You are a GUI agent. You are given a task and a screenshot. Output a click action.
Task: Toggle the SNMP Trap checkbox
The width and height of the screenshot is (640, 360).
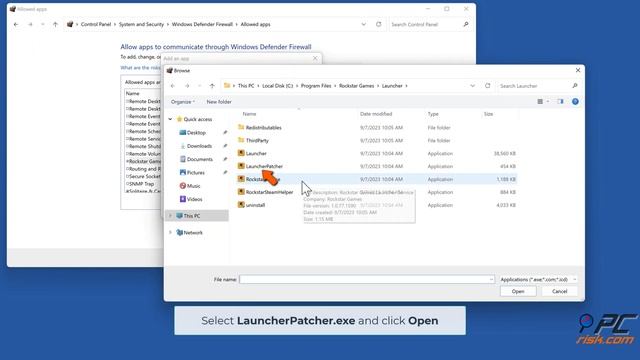(127, 184)
